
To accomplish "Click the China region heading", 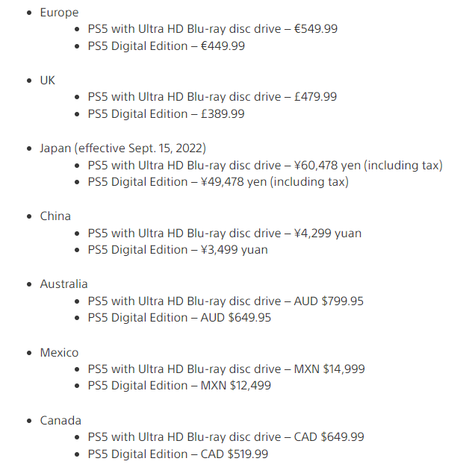I will (x=55, y=216).
